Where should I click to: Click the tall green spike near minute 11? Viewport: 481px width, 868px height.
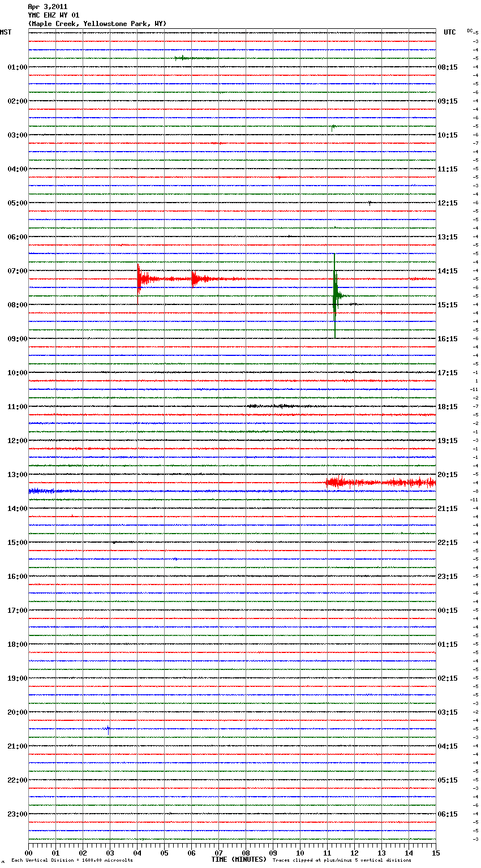point(335,295)
